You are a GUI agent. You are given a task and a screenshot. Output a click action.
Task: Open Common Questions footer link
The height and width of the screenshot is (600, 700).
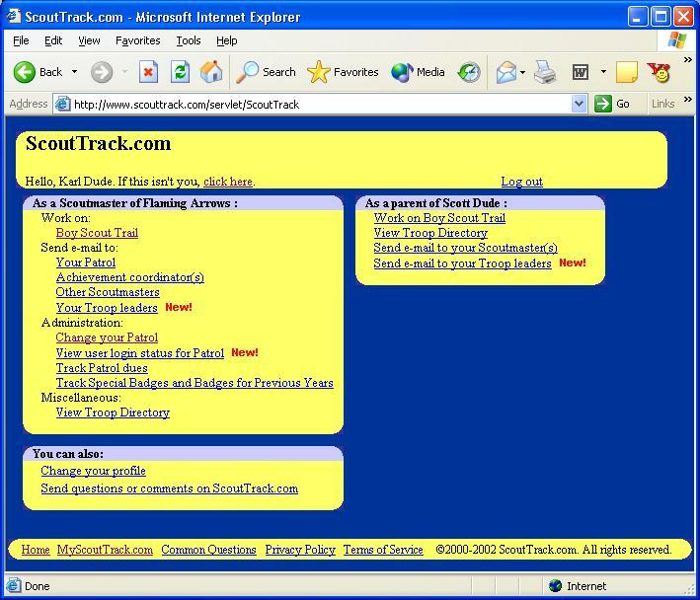pos(208,550)
